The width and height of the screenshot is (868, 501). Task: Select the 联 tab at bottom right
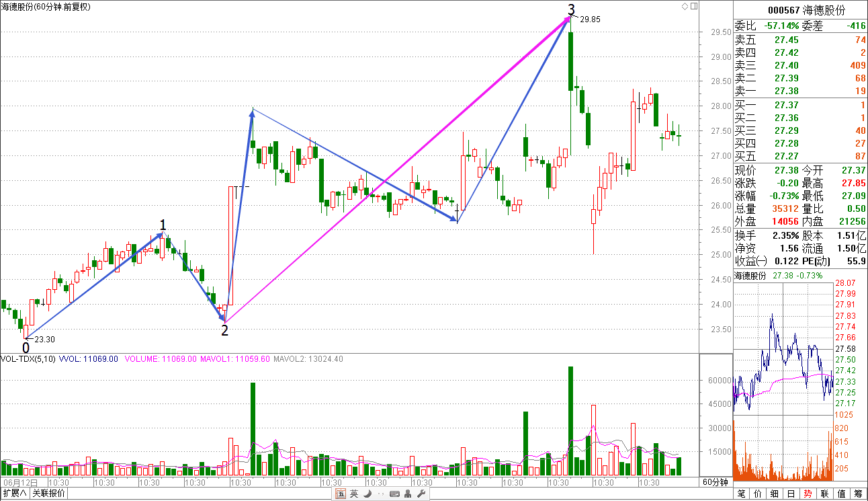pyautogui.click(x=825, y=494)
